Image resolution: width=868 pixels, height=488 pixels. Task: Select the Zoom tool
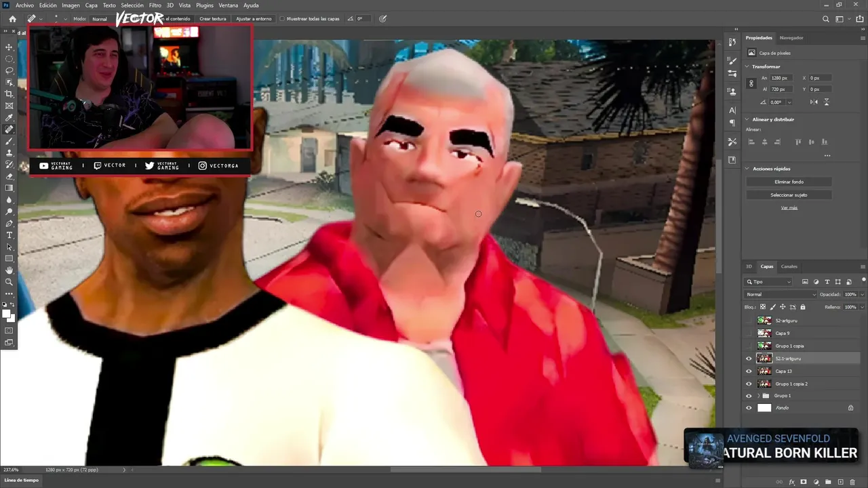[9, 282]
